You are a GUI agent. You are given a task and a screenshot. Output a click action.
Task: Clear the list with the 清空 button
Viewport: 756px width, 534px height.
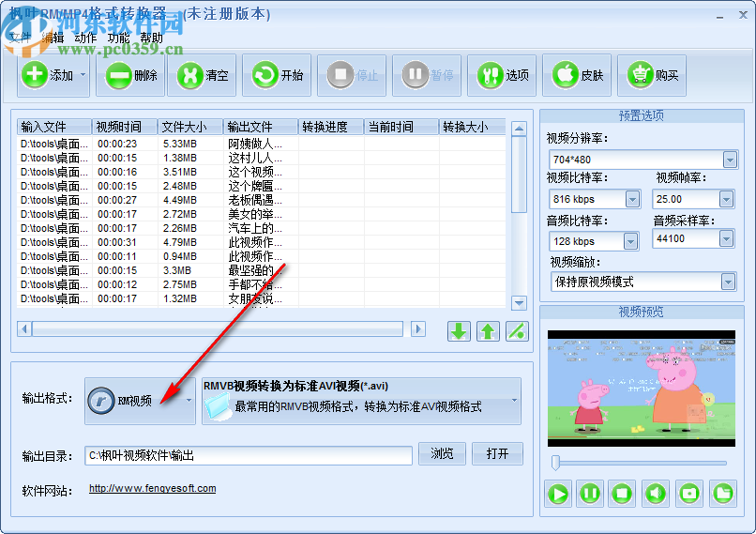[202, 75]
